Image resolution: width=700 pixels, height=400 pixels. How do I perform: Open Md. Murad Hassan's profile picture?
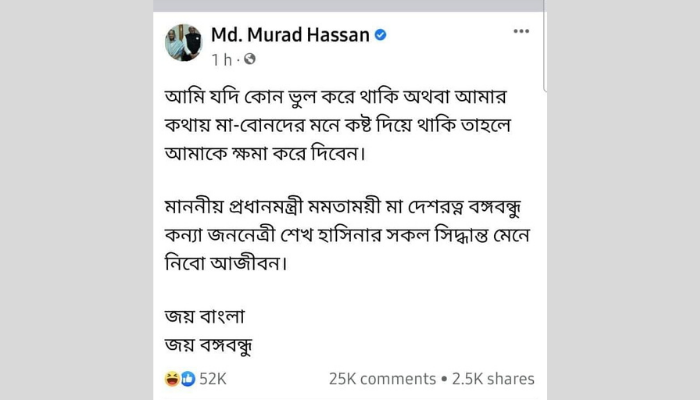(x=183, y=42)
